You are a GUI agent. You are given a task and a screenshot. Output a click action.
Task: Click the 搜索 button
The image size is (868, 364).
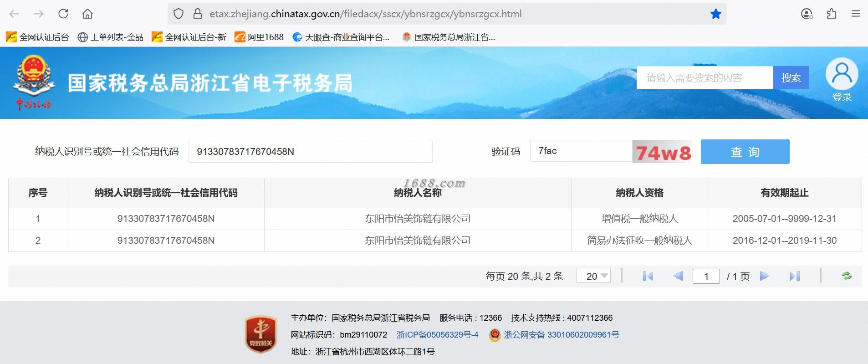coord(791,78)
